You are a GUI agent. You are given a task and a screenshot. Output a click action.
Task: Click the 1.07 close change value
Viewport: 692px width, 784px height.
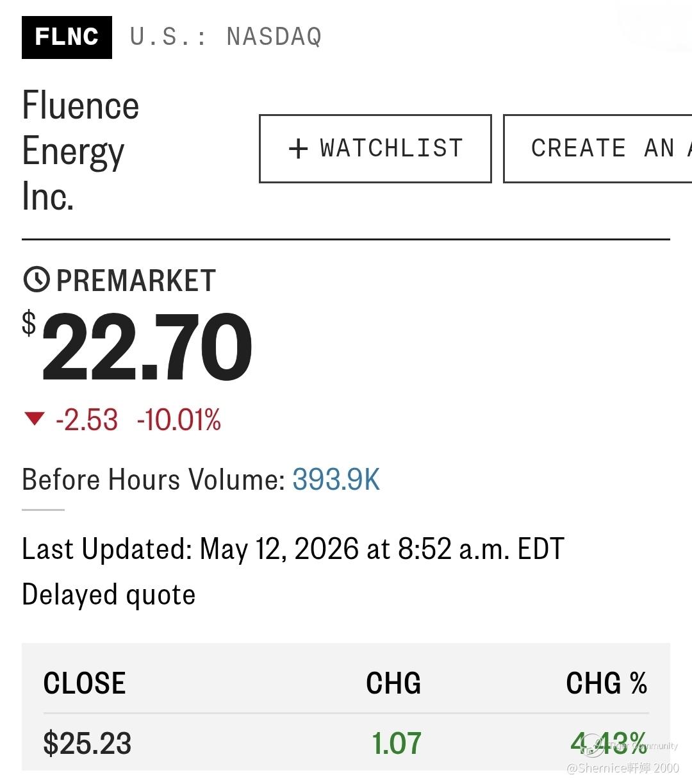397,744
